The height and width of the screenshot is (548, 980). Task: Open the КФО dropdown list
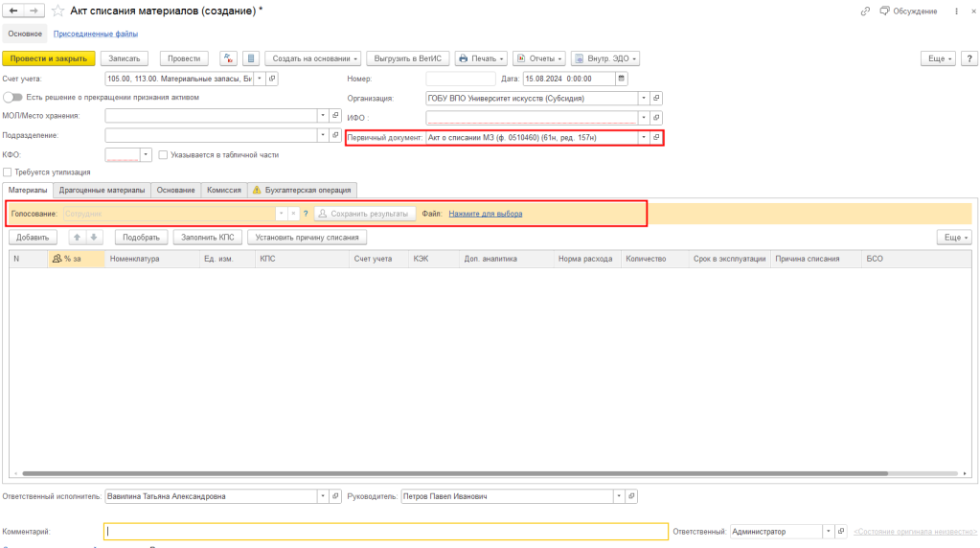(146, 154)
